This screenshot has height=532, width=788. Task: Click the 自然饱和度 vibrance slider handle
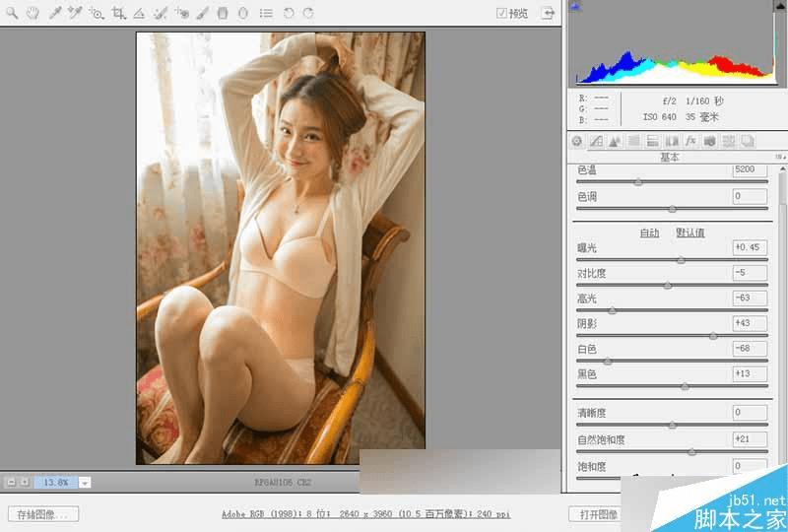click(x=692, y=452)
